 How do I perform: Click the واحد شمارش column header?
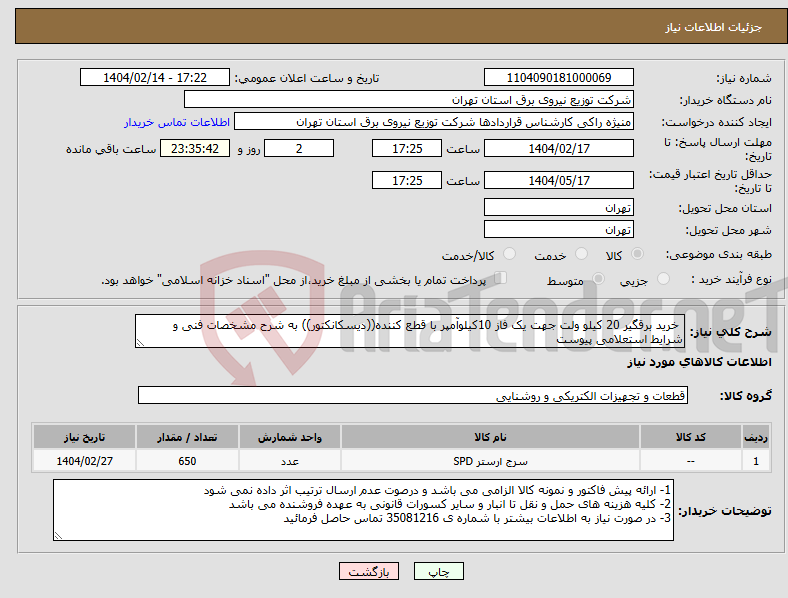coord(290,437)
